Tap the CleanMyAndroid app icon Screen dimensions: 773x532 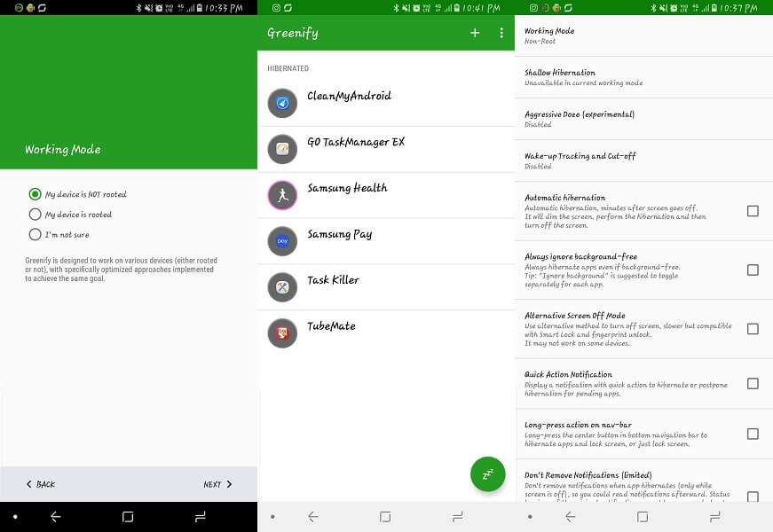[282, 103]
